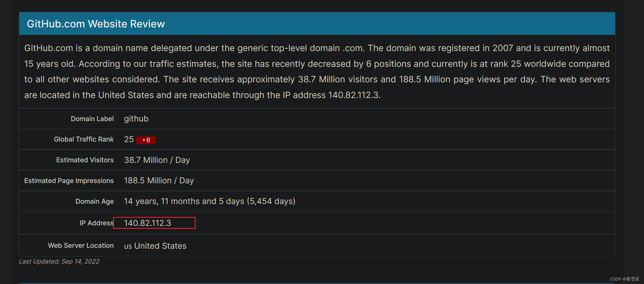Screen dimensions: 644x284
Task: Click the descriptive paragraph about GitHub.com
Action: point(317,72)
